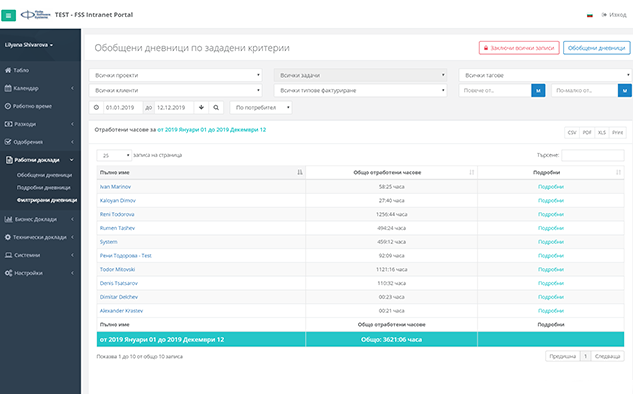The width and height of the screenshot is (633, 394).
Task: Open the По потребител grouping dropdown
Action: coord(261,107)
